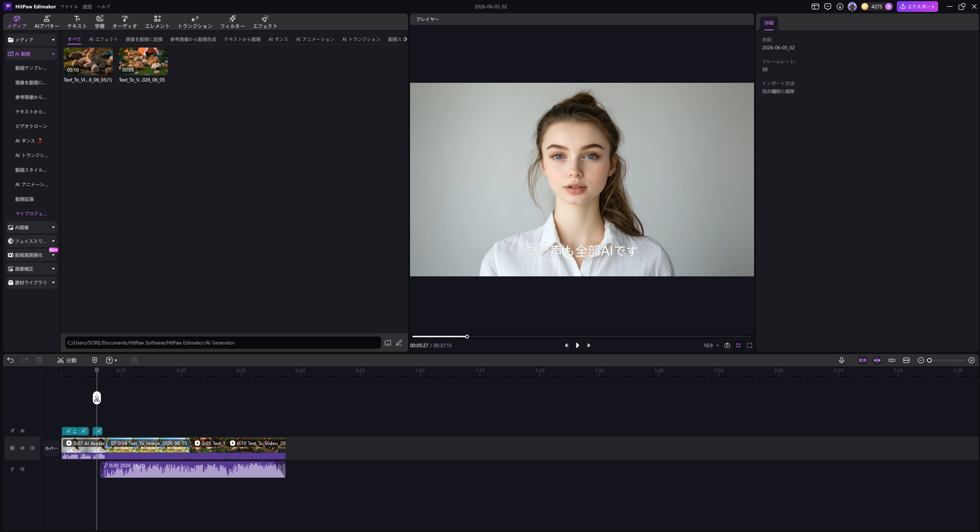Viewport: 980px width, 532px height.
Task: Mute the audio track speaker
Action: pyautogui.click(x=22, y=469)
